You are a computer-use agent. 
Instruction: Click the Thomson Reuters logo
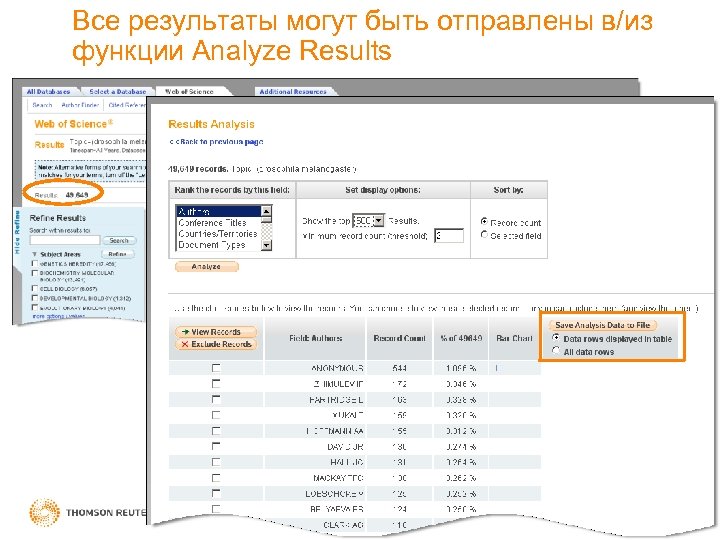click(x=86, y=512)
